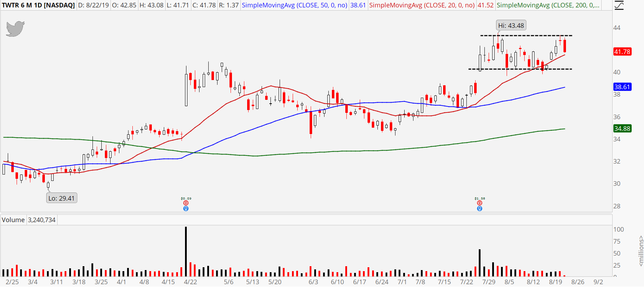Viewport: 644px width, 287px height.
Task: Click the blue lightbulb icon below $0.09 earnings
Action: (186, 209)
